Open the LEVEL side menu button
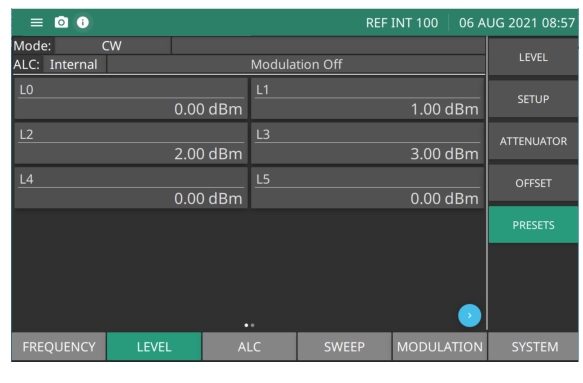The height and width of the screenshot is (383, 583). pos(533,57)
